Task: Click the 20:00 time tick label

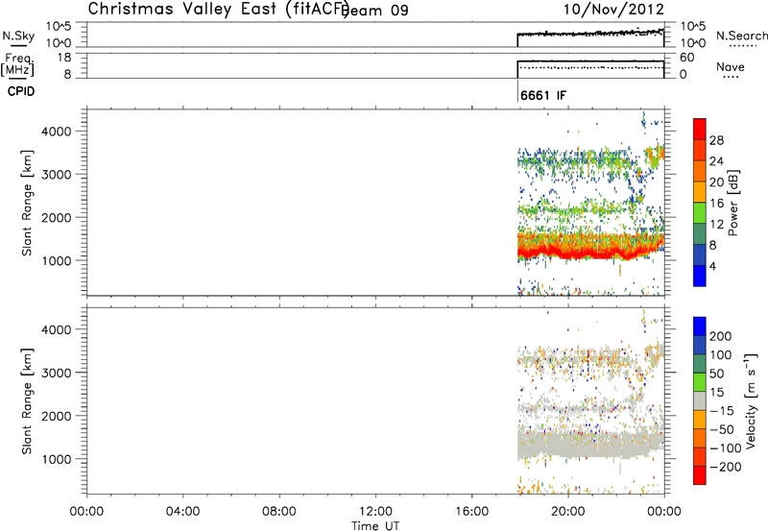Action: [x=567, y=512]
